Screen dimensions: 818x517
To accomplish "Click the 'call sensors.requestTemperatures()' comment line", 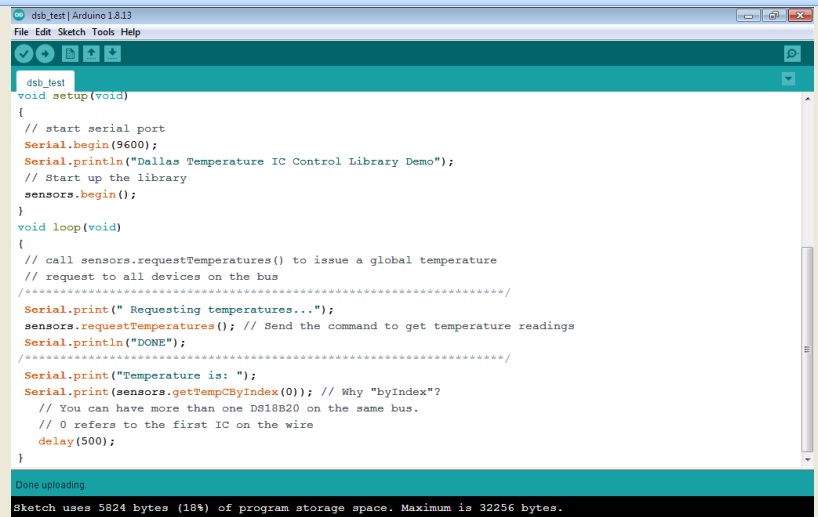I will (260, 260).
